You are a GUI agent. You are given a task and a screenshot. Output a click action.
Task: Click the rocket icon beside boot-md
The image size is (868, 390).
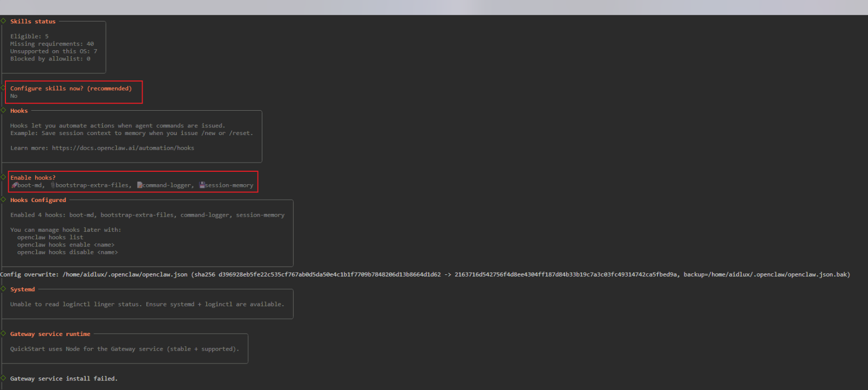click(14, 185)
